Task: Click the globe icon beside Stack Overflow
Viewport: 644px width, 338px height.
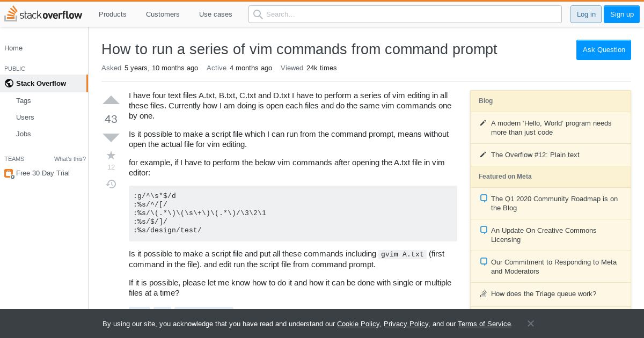Action: point(9,83)
